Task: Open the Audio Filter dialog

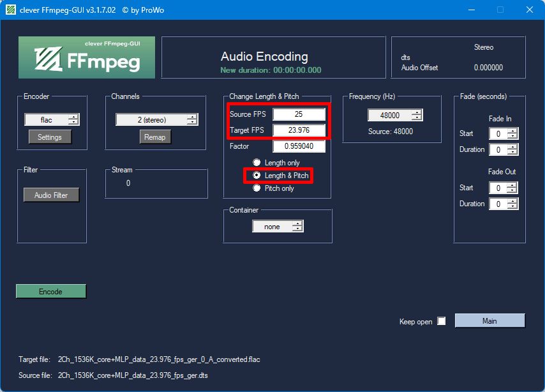Action: [51, 195]
